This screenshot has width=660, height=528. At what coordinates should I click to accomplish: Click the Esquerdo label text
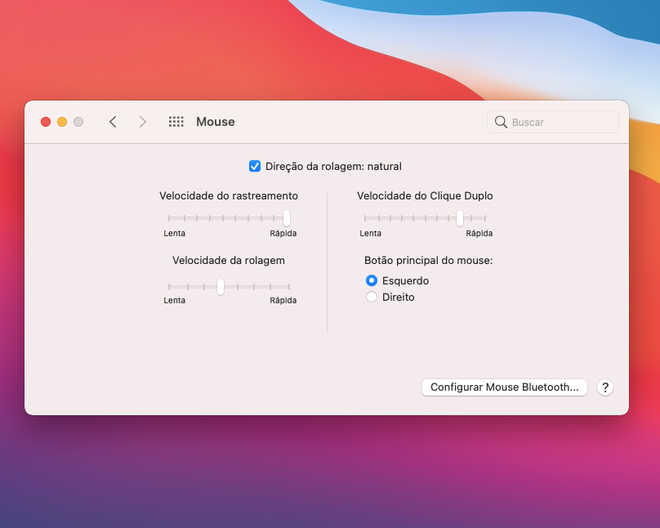click(405, 281)
